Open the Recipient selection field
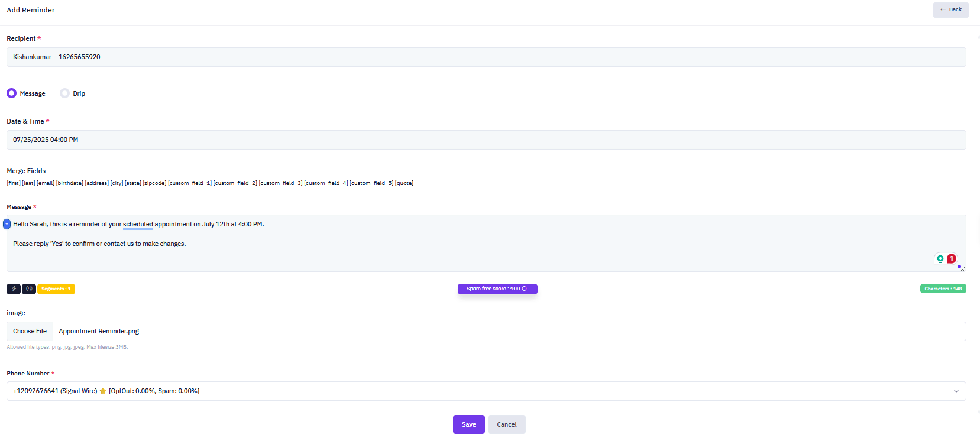This screenshot has height=444, width=980. (x=486, y=57)
